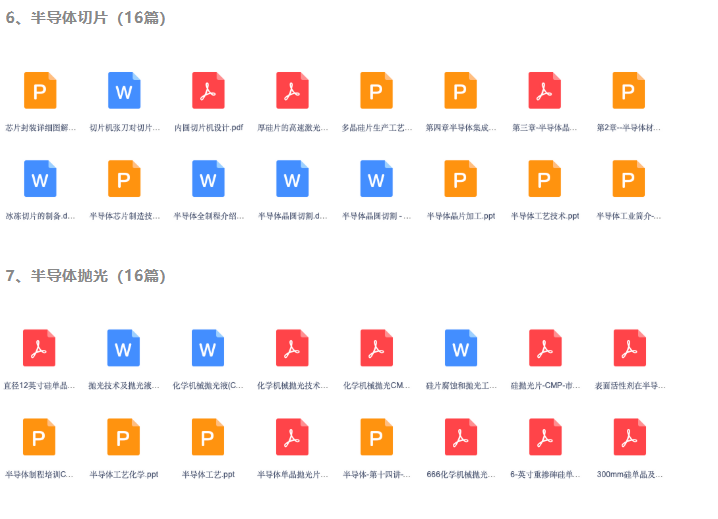The height and width of the screenshot is (519, 718).
Task: Open the 直径12英寸硅单晶 PDF icon
Action: [39, 348]
